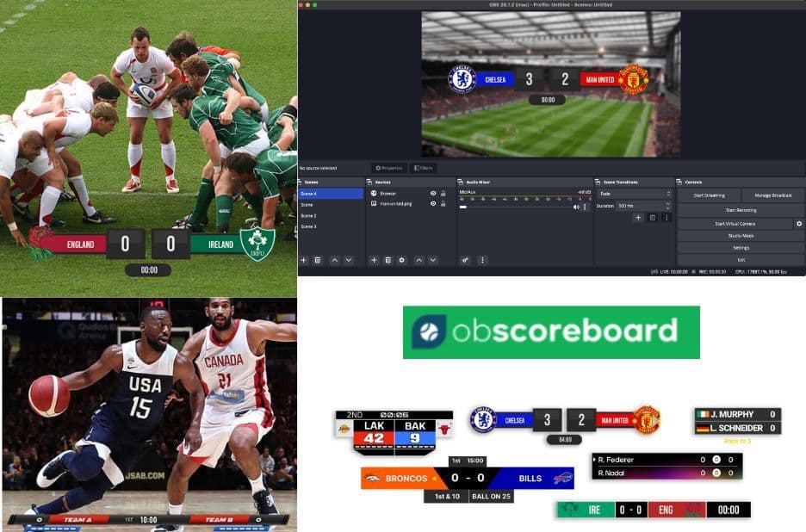Screen dimensions: 806x532
Task: Adjust the Duration 300 ms stepper arrows
Action: [x=668, y=206]
